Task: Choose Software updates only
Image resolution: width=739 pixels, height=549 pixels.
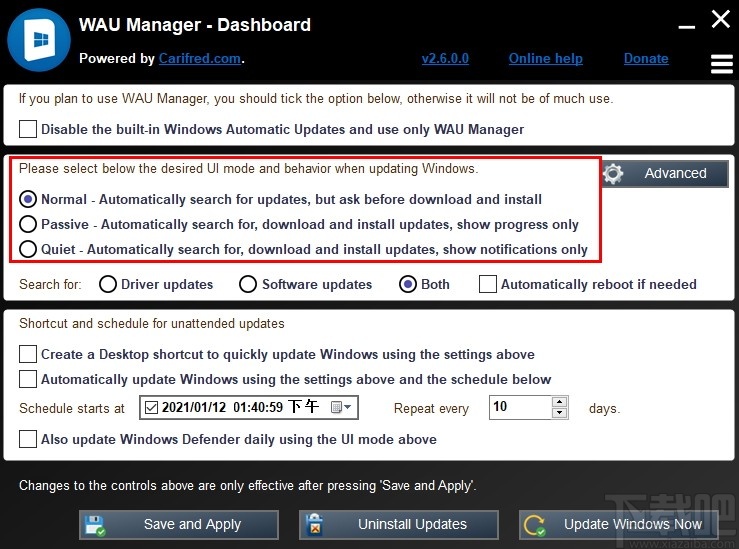Action: pos(248,284)
